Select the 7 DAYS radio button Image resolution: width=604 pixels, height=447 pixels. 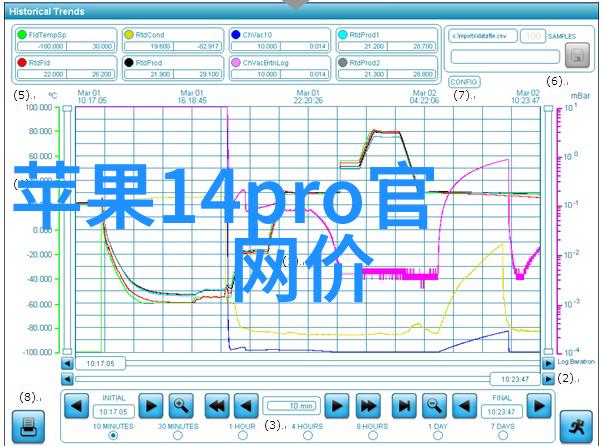click(x=503, y=435)
